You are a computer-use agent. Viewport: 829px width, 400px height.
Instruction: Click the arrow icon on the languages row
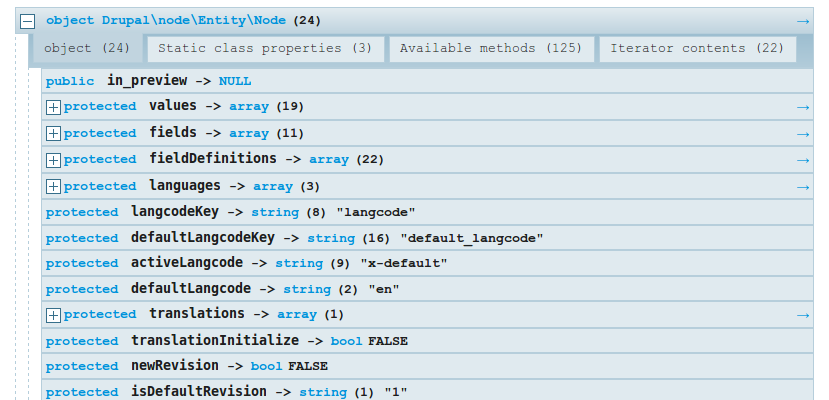click(803, 187)
